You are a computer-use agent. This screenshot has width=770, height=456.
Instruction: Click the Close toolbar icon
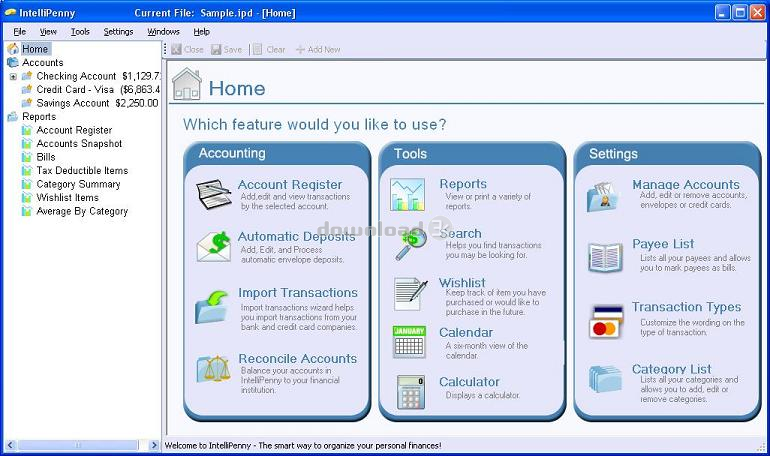(x=177, y=49)
